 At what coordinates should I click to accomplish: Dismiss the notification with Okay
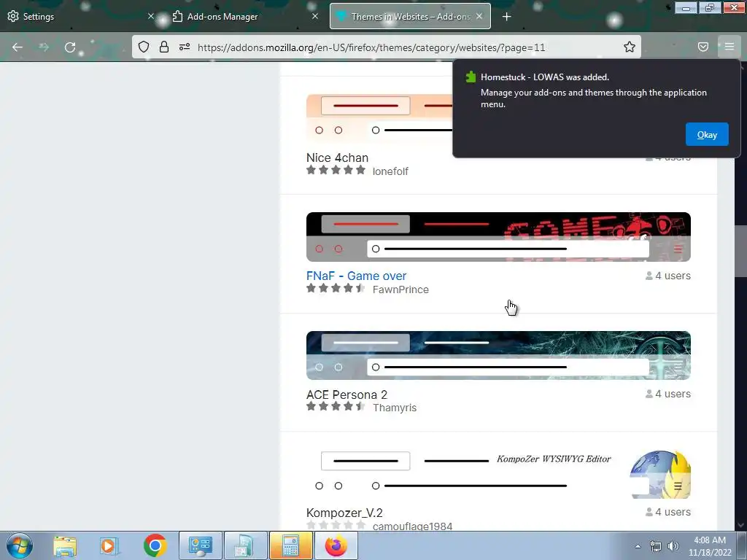[x=706, y=135]
